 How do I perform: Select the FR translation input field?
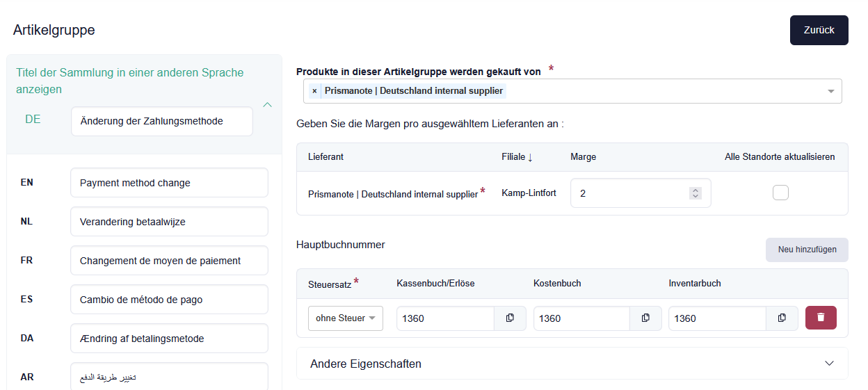(x=168, y=261)
